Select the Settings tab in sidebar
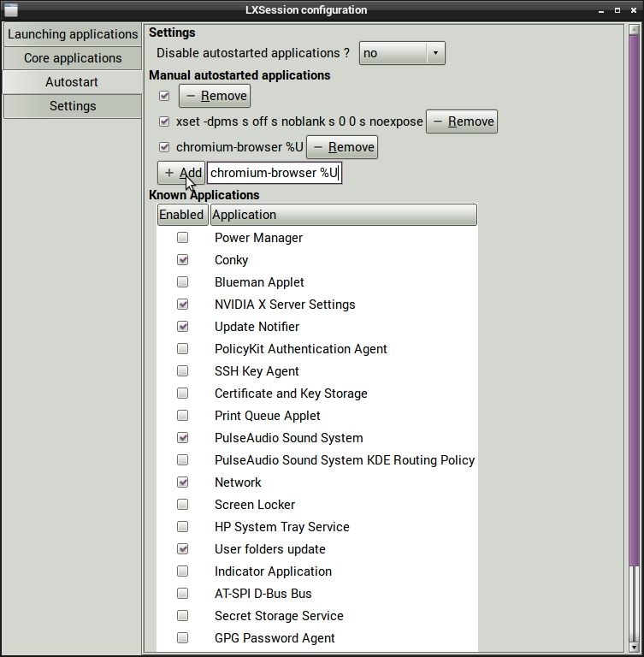The width and height of the screenshot is (644, 657). [73, 106]
